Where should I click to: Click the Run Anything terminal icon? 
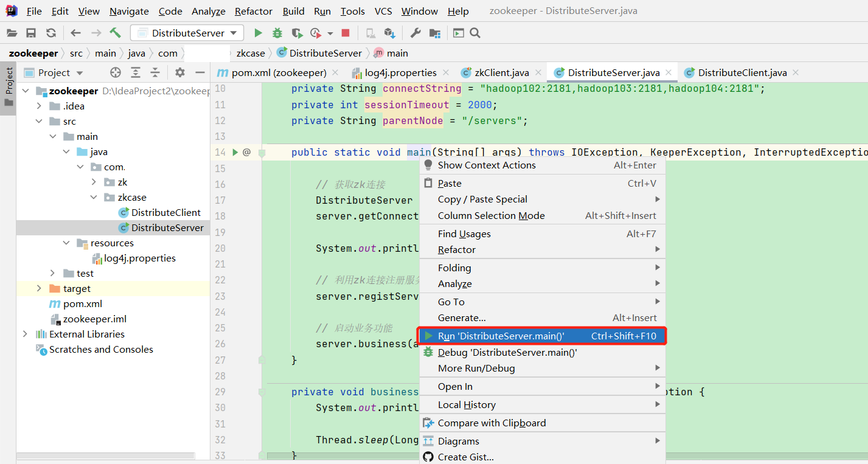tap(458, 33)
